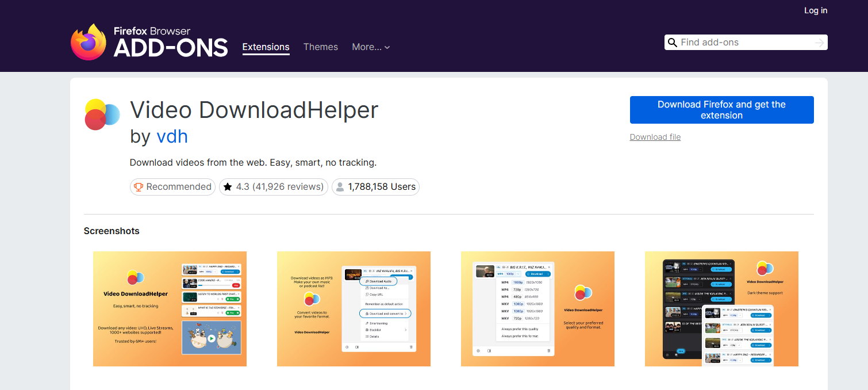Image resolution: width=868 pixels, height=390 pixels.
Task: Click the Download file link
Action: point(655,137)
